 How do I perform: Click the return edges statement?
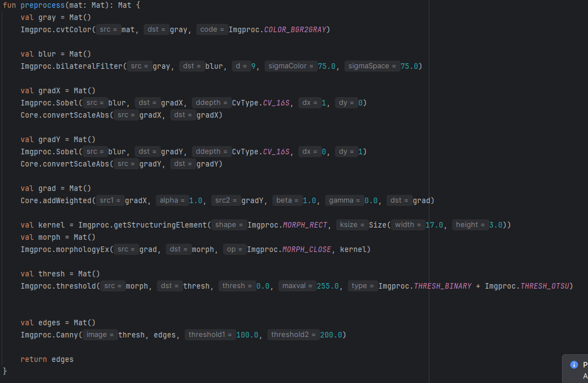(x=47, y=359)
